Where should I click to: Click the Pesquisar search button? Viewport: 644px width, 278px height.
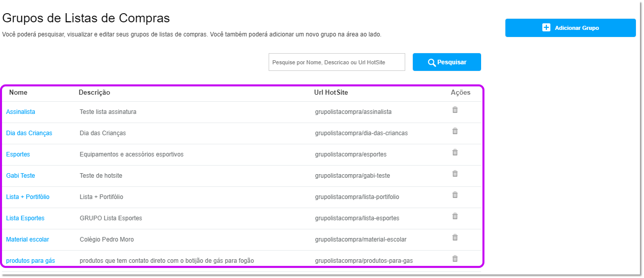click(447, 62)
